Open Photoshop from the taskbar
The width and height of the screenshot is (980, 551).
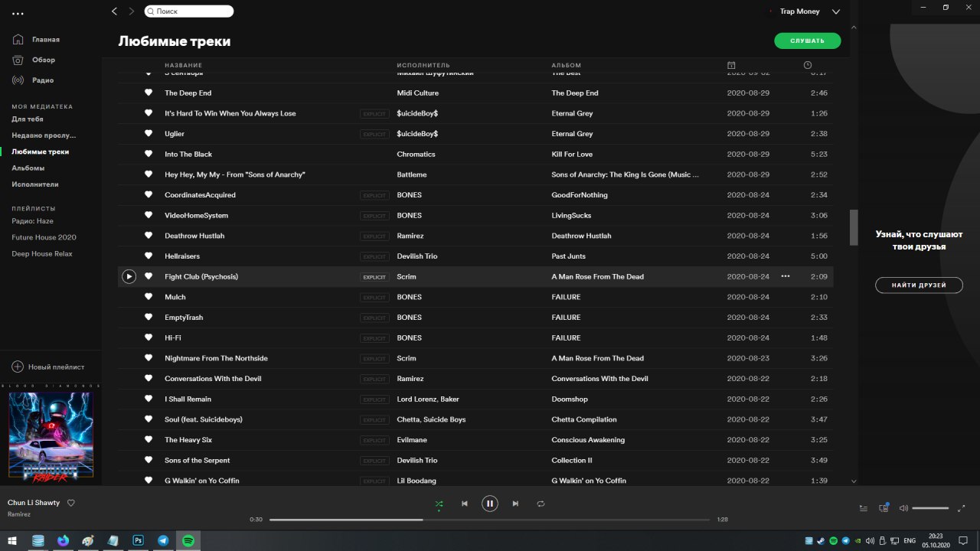tap(139, 540)
